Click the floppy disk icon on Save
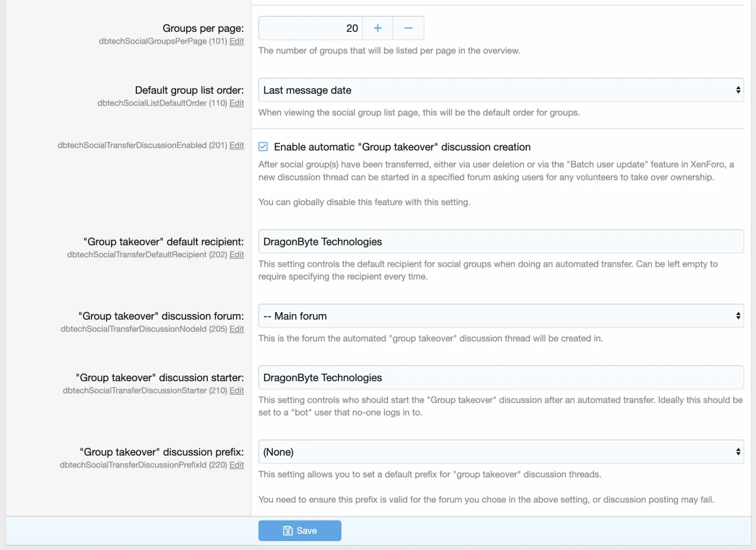The image size is (756, 550). click(x=288, y=531)
